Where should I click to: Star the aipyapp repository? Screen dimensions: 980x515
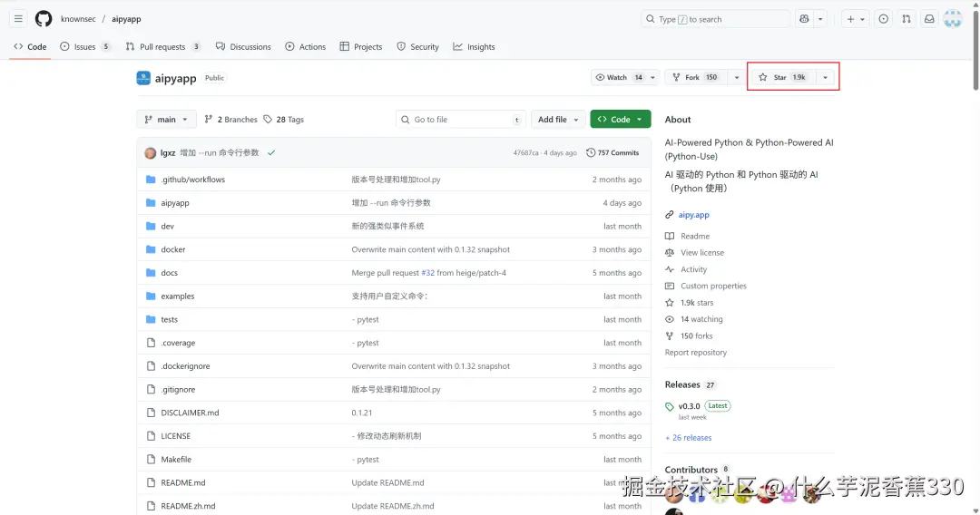pyautogui.click(x=782, y=77)
